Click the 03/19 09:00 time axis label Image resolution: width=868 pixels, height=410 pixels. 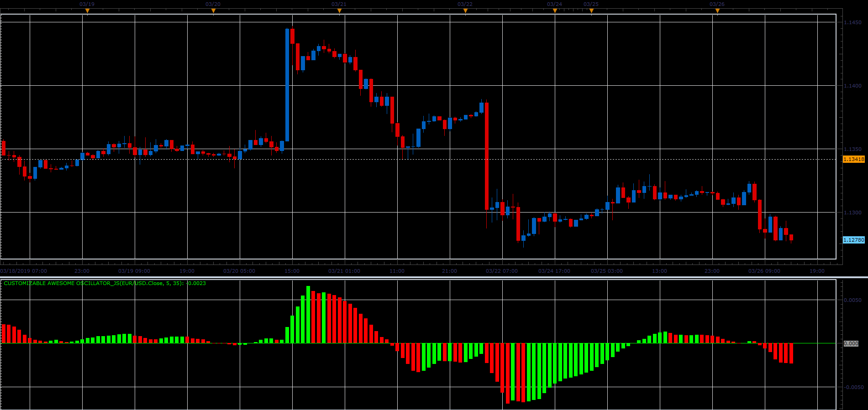(134, 271)
